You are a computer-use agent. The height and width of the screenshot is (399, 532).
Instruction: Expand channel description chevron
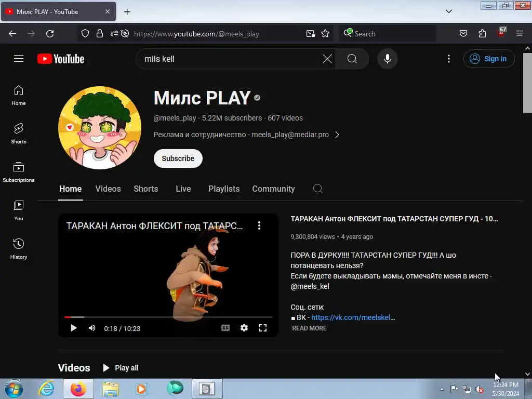(x=337, y=135)
